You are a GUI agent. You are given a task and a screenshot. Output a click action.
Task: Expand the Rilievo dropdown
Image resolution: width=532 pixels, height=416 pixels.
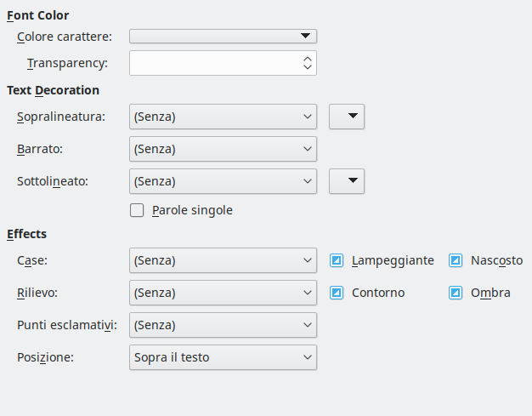[x=223, y=293]
